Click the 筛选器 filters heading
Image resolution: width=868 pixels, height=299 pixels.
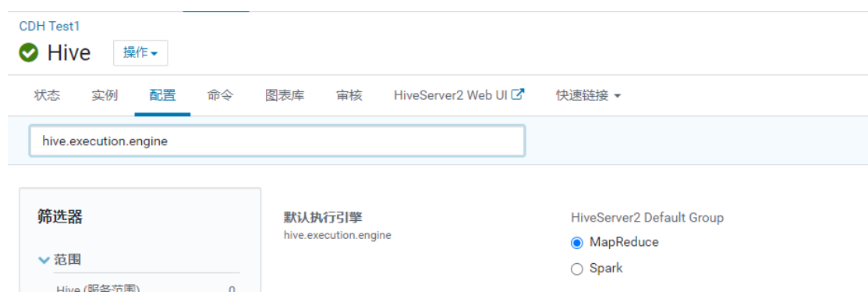60,217
